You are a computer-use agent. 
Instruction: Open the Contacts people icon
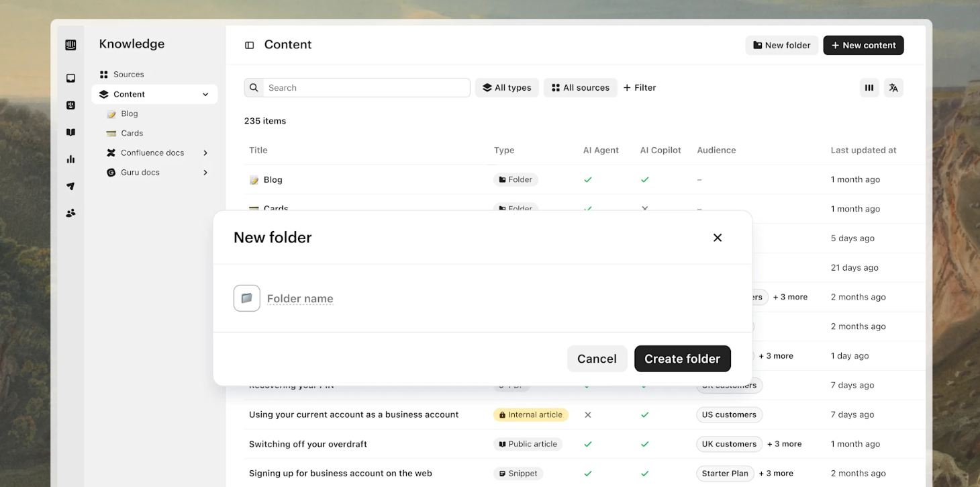[70, 213]
